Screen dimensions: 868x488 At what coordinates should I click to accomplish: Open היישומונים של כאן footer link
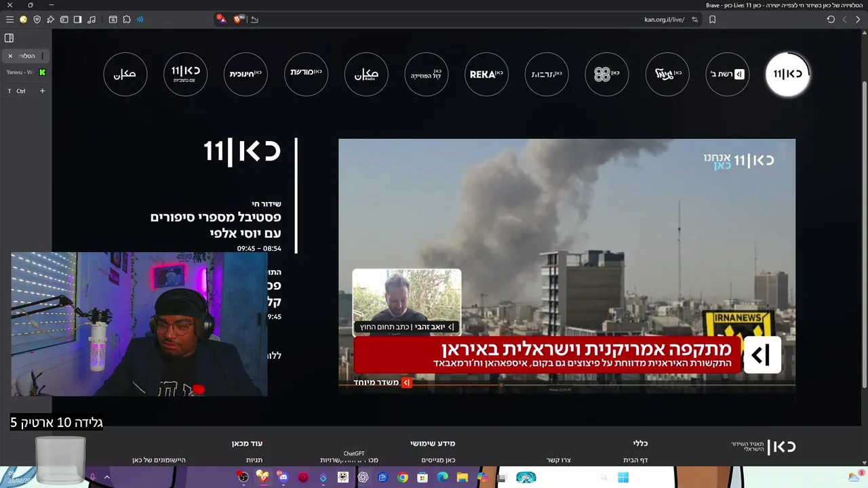pyautogui.click(x=159, y=460)
